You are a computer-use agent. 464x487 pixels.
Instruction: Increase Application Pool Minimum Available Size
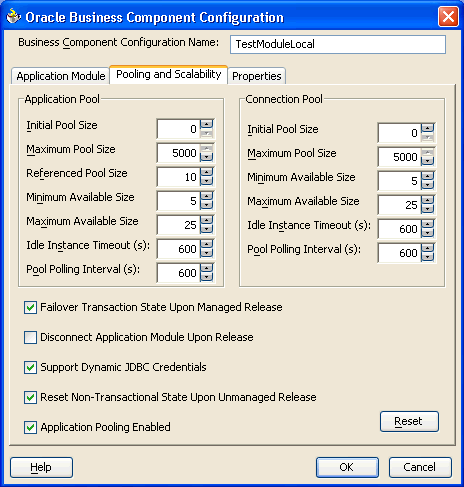point(207,196)
